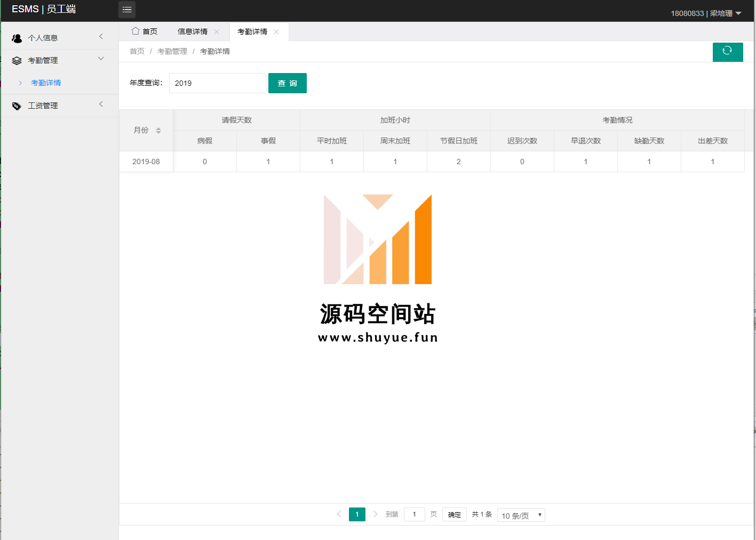Screen dimensions: 756x540
Task: Click the 确定 button in pagination
Action: coord(455,514)
